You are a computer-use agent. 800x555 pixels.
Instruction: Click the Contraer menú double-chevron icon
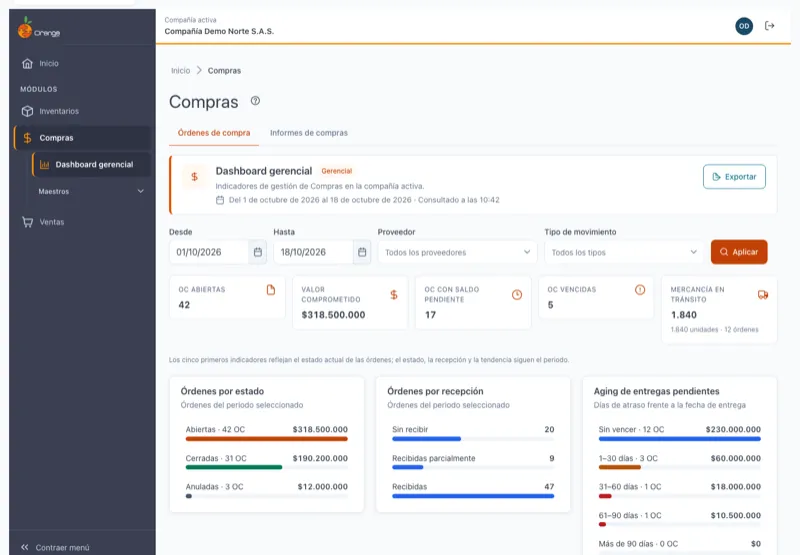click(x=24, y=547)
